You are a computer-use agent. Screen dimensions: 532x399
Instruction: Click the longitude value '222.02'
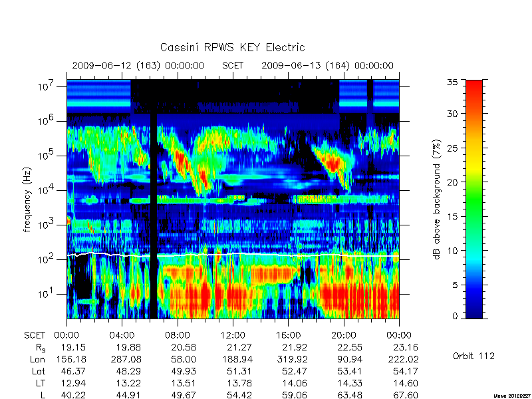(403, 359)
